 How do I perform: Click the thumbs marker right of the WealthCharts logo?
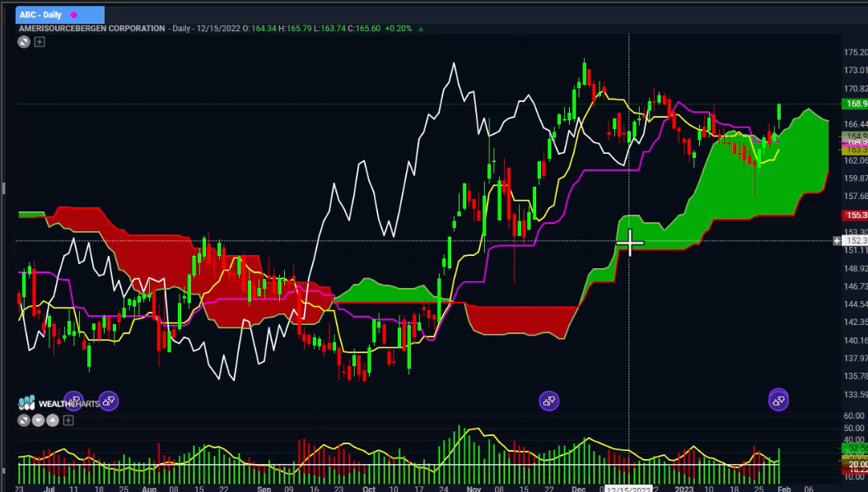(109, 401)
